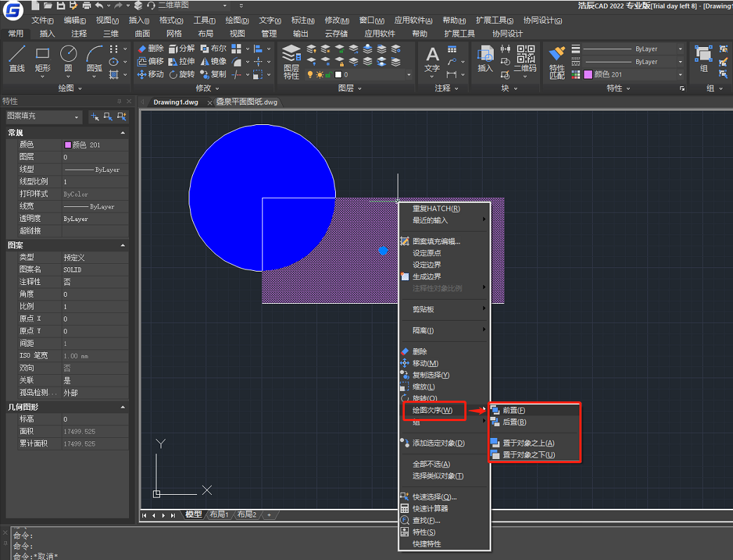Click the first-layout navigation arrow beside 模型
Screen dimensions: 733x560
point(144,515)
